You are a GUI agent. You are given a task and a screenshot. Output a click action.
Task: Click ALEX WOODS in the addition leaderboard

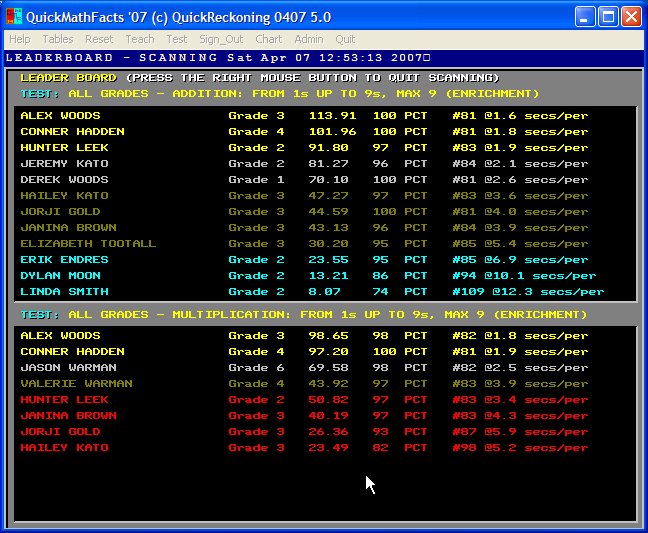(x=60, y=116)
